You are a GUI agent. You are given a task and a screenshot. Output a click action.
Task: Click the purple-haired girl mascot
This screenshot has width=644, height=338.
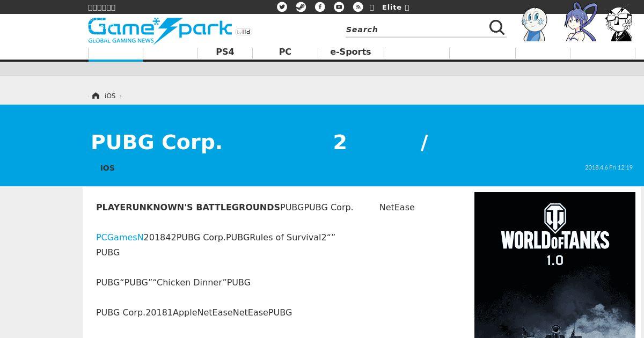click(x=581, y=22)
